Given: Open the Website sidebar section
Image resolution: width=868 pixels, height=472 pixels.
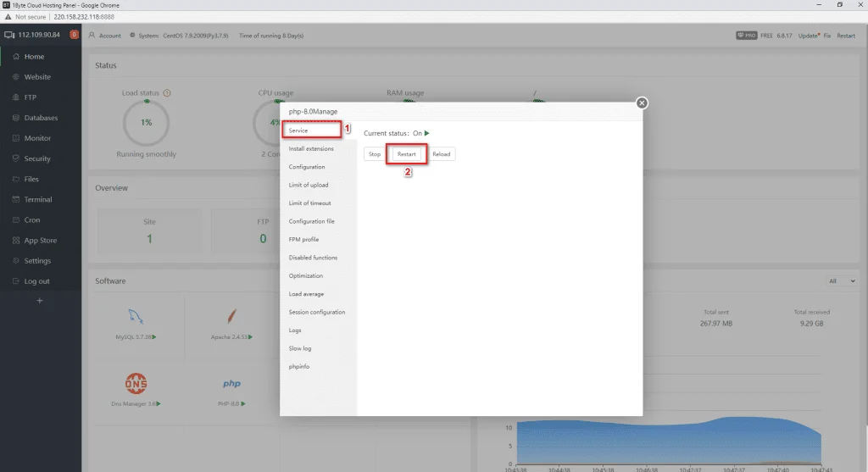Looking at the screenshot, I should pos(36,77).
